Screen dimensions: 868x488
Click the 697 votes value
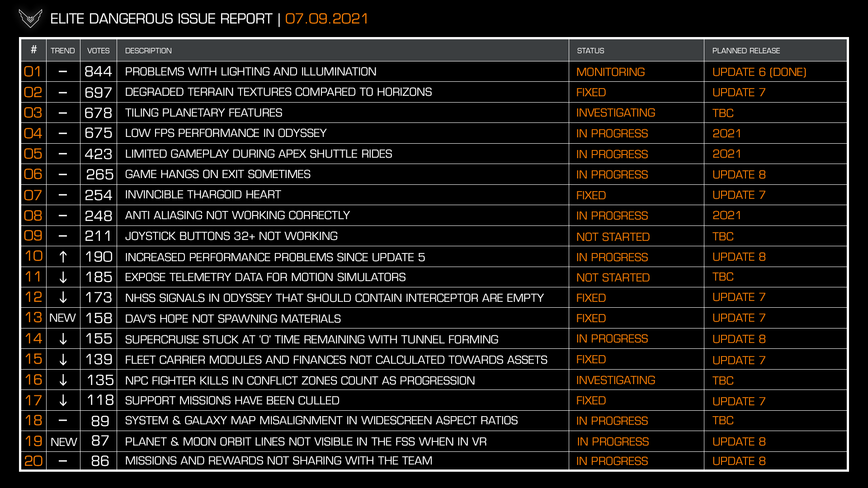point(98,92)
